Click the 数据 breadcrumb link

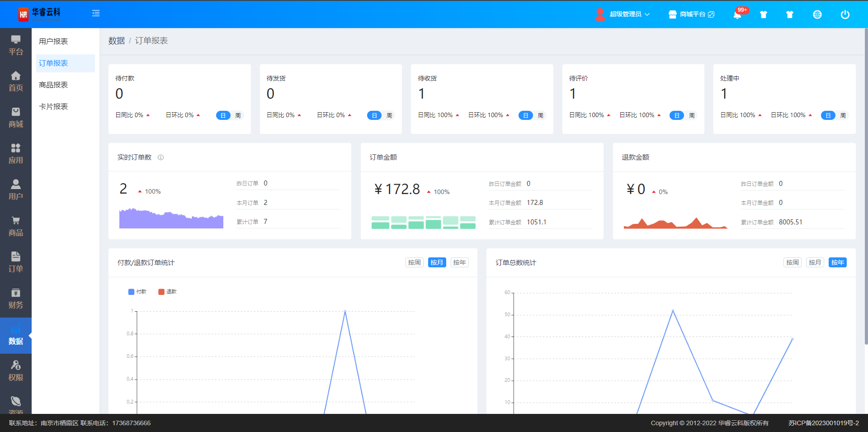pyautogui.click(x=116, y=41)
